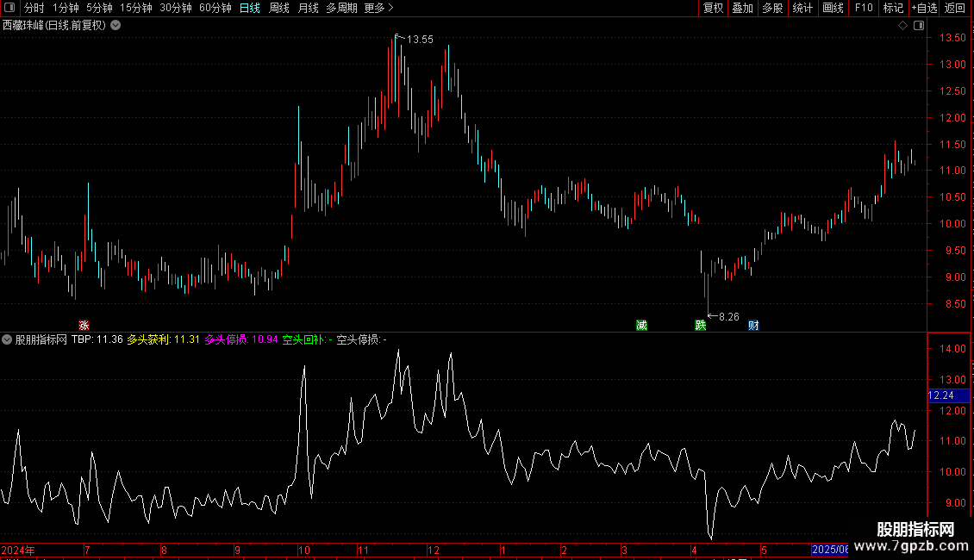Select the 60分钟 period tab
This screenshot has height=560, width=974.
click(215, 8)
